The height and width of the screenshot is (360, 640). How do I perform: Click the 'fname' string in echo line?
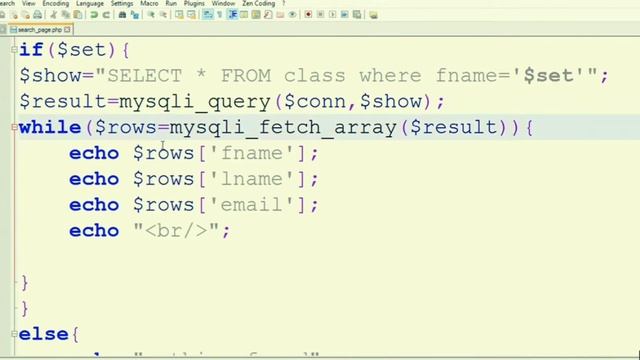pyautogui.click(x=251, y=153)
